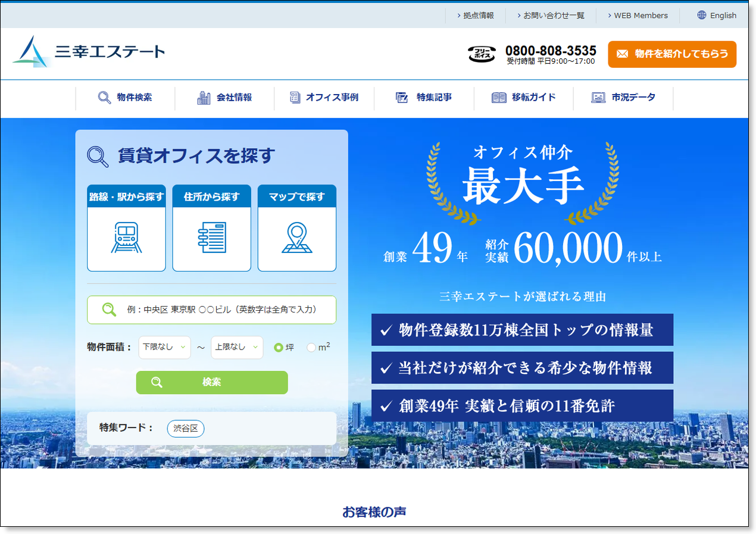This screenshot has width=756, height=534.
Task: Select the 坪 unit radio button
Action: (x=279, y=348)
